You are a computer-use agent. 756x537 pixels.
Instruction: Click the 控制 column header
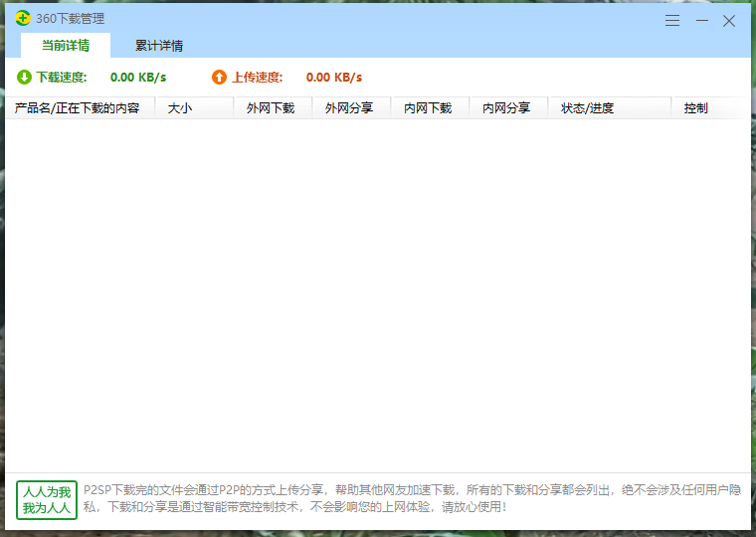coord(711,108)
